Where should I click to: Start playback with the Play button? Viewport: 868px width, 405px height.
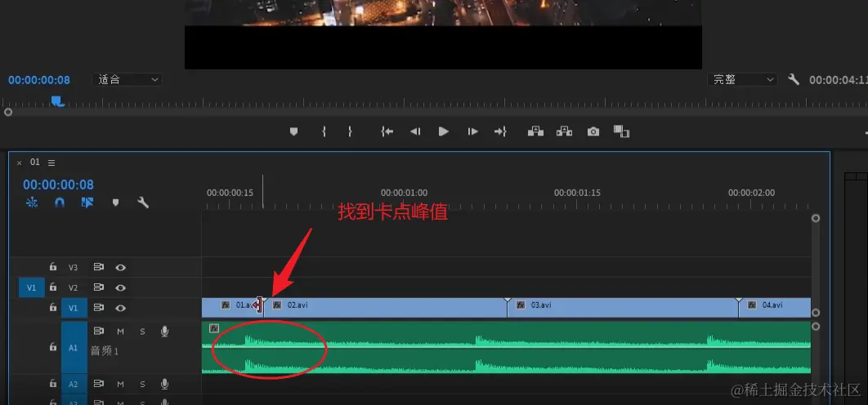tap(444, 131)
